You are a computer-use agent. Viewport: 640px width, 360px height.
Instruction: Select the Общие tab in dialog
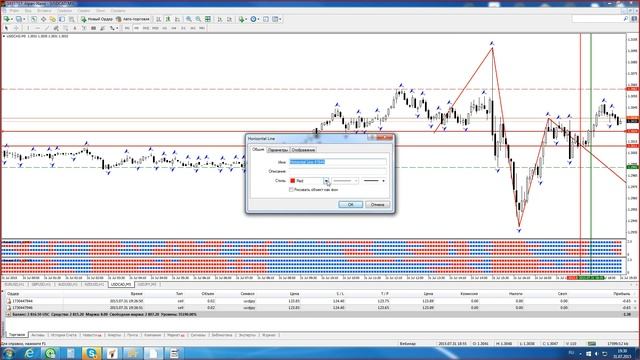coord(258,149)
